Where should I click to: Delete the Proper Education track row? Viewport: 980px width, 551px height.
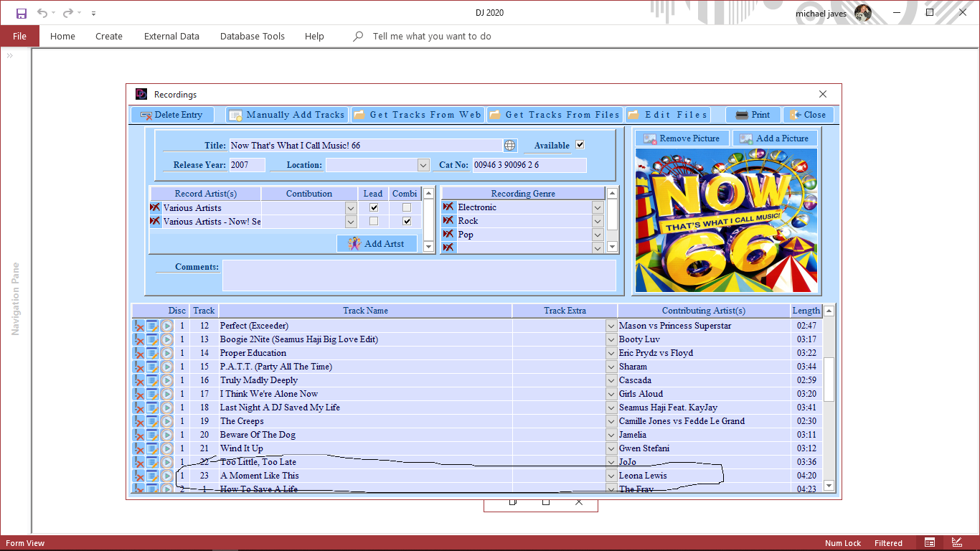coord(139,353)
